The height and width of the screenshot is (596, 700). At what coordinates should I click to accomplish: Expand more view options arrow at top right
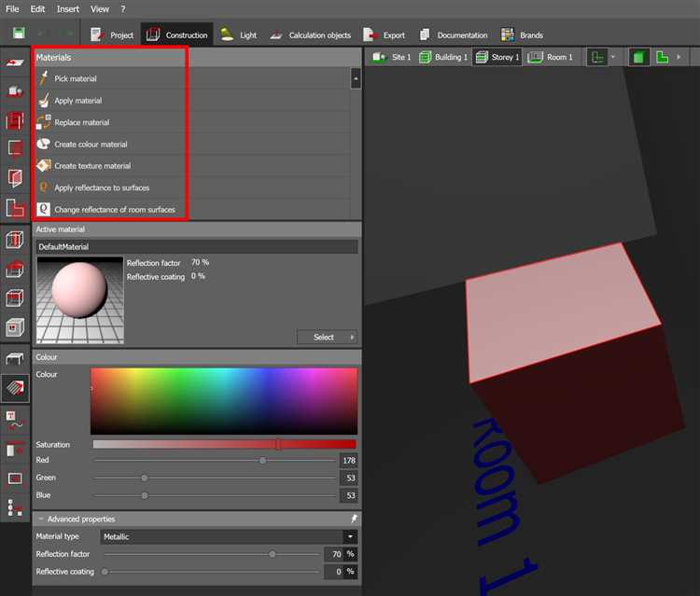tap(679, 57)
